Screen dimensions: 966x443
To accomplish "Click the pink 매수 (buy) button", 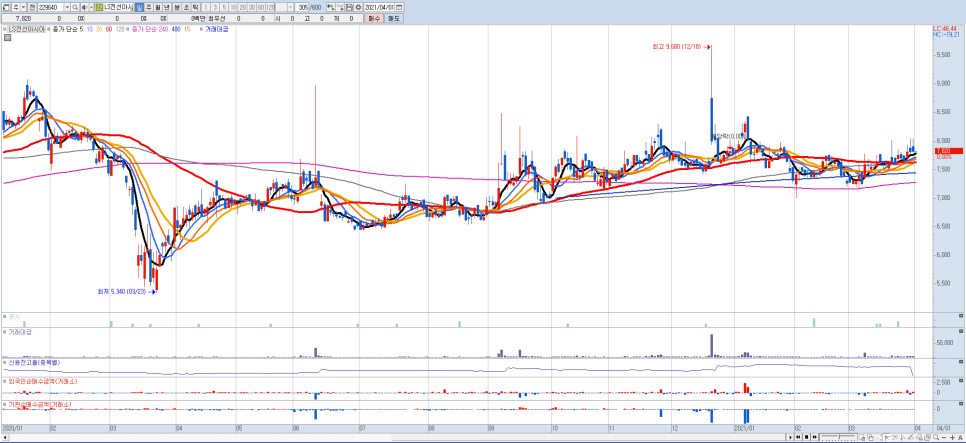I will pos(373,18).
